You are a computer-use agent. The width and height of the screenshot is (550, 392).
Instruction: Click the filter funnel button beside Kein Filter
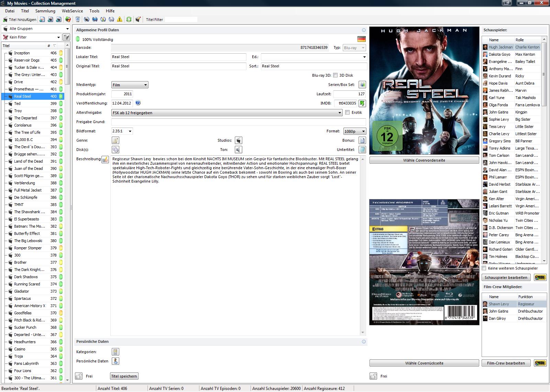[66, 37]
